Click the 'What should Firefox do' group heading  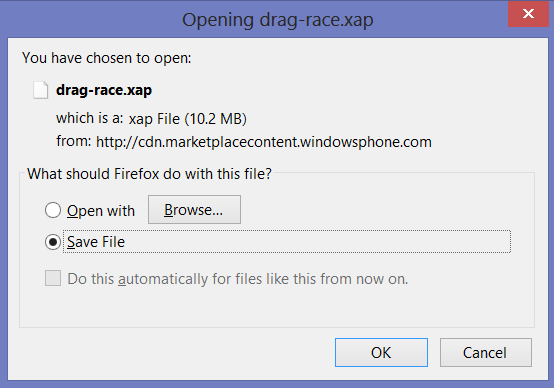point(149,174)
